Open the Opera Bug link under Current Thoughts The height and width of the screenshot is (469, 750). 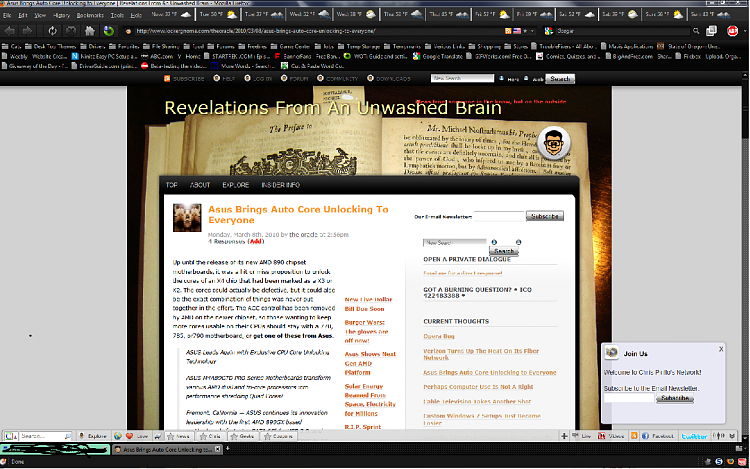(x=439, y=337)
